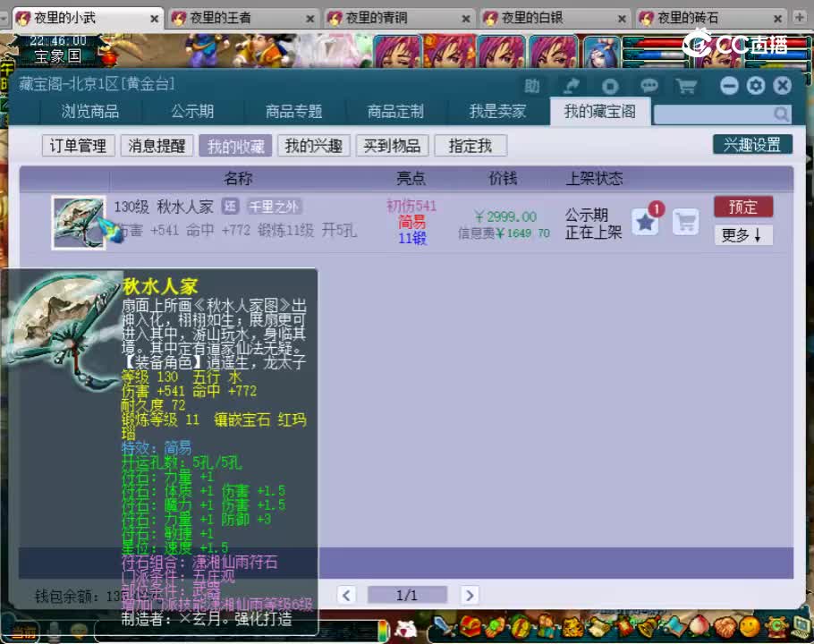Open the 商品专题 tab
This screenshot has width=814, height=644.
pyautogui.click(x=293, y=111)
